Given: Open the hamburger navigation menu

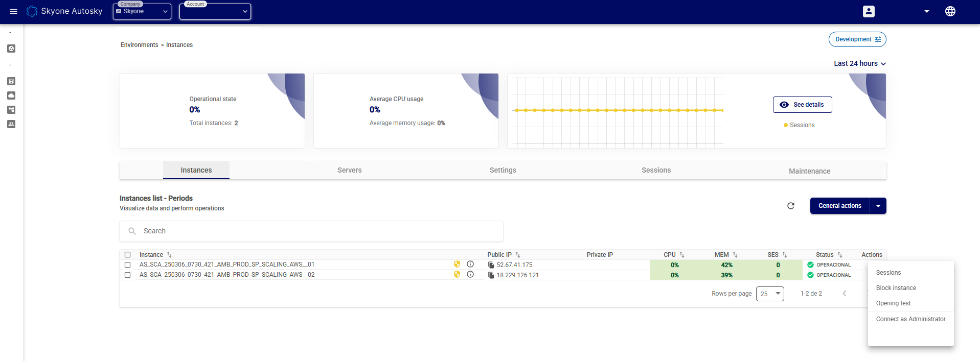Looking at the screenshot, I should [14, 11].
